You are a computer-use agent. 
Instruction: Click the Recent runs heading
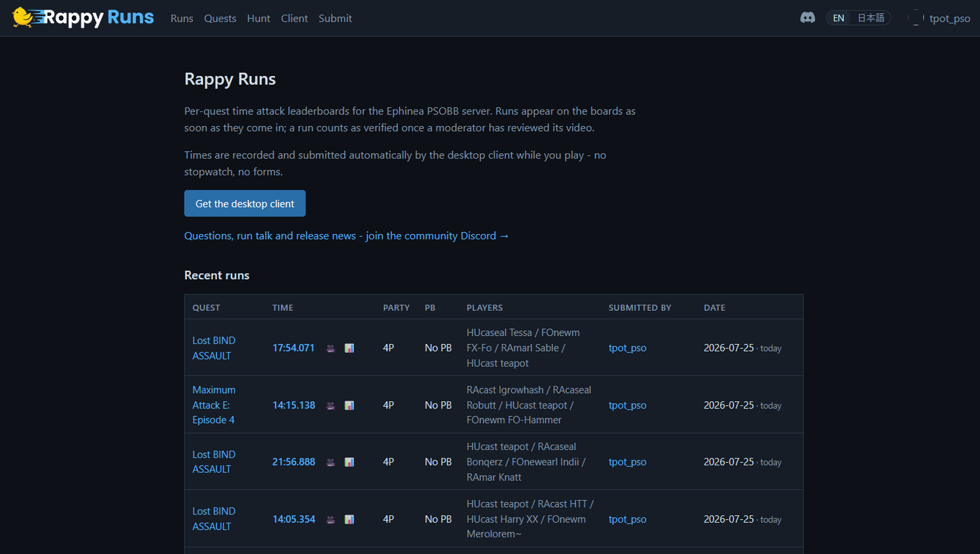coord(217,275)
